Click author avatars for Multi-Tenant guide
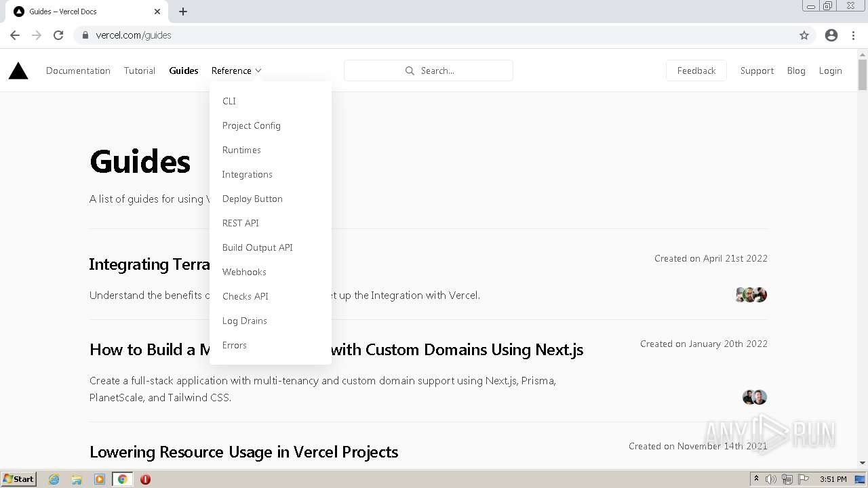Screen dimensions: 868x488 pyautogui.click(x=755, y=397)
